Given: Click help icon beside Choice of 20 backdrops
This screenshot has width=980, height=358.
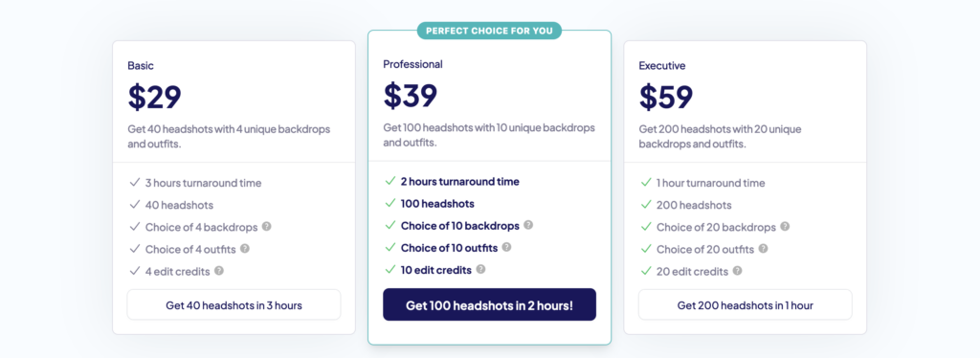Looking at the screenshot, I should [785, 226].
